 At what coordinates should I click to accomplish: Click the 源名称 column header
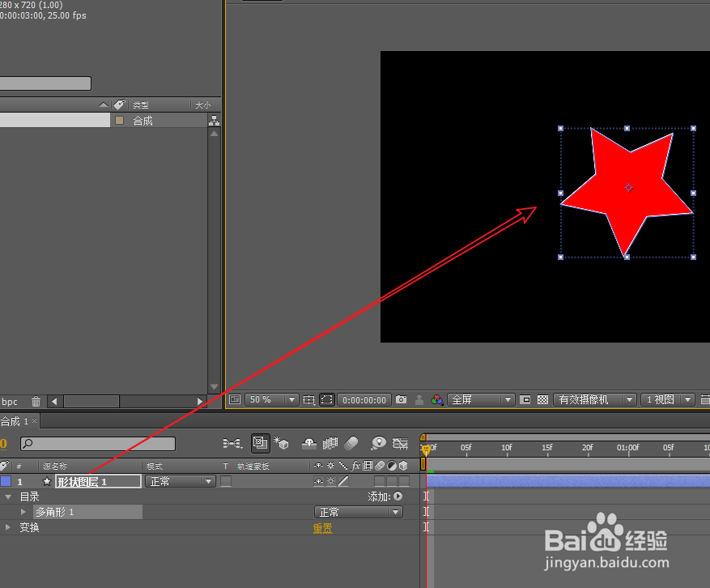click(x=55, y=466)
